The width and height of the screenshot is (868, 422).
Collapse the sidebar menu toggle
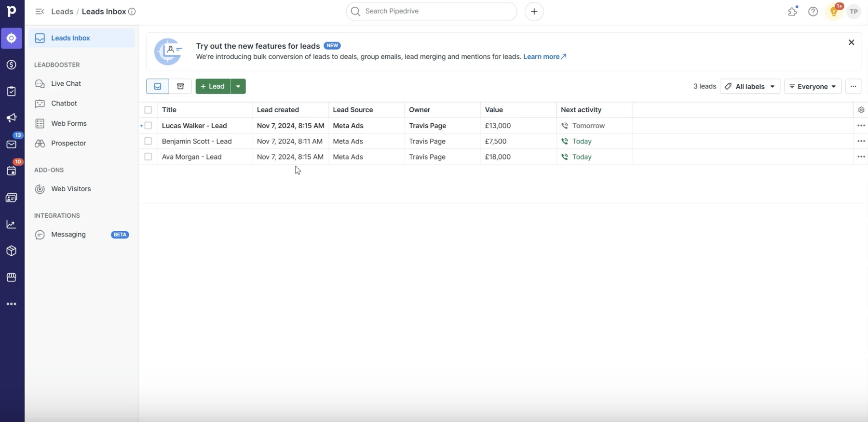click(x=40, y=12)
